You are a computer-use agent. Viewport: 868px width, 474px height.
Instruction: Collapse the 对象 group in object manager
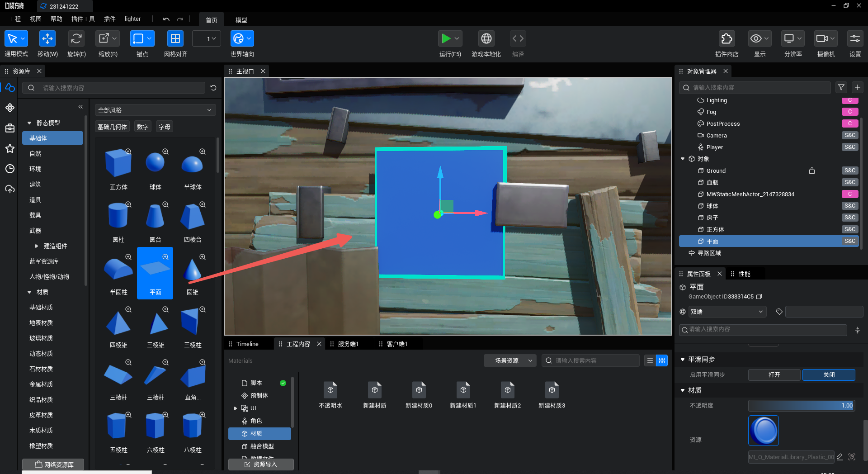click(683, 159)
